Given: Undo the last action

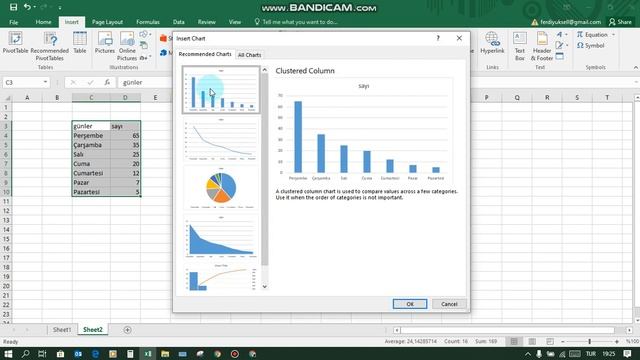Looking at the screenshot, I should (x=27, y=7).
